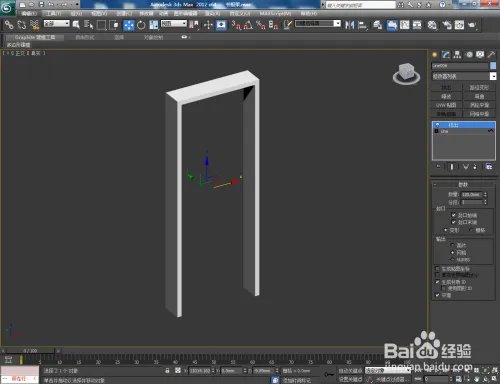Image resolution: width=500 pixels, height=384 pixels.
Task: Toggle the Percent Snap icon
Action: click(261, 25)
